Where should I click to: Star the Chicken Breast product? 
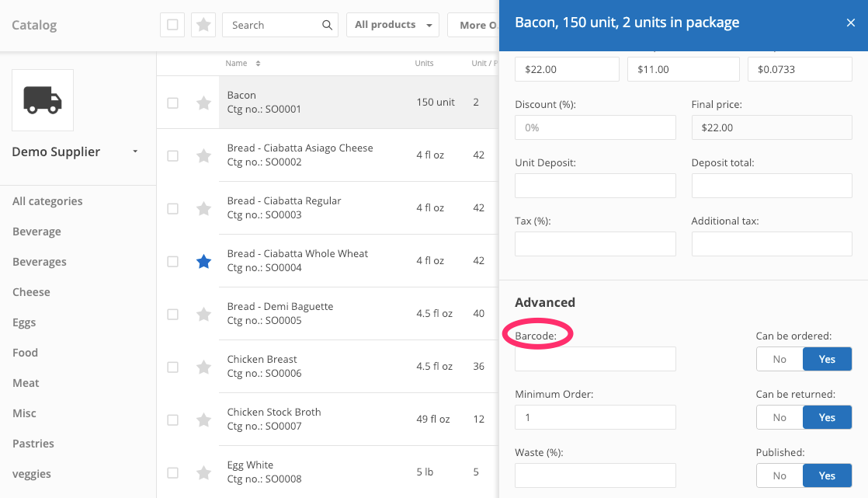(203, 367)
